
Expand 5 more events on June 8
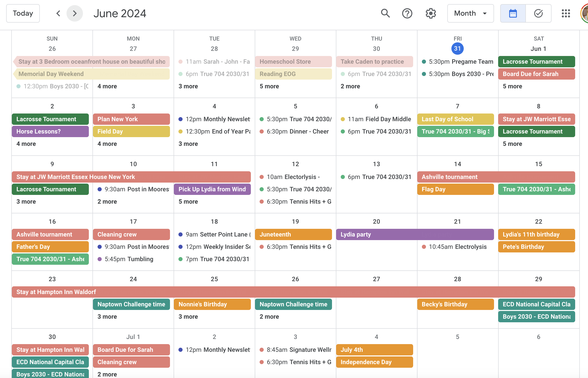tap(513, 144)
